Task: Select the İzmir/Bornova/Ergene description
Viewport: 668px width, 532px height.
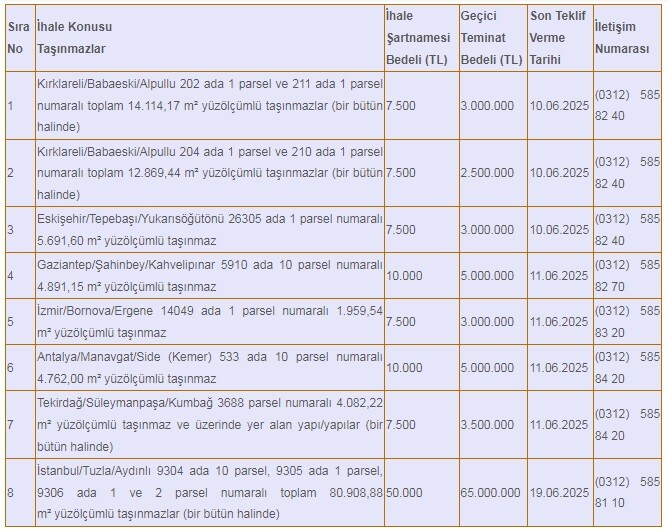Action: pyautogui.click(x=210, y=322)
